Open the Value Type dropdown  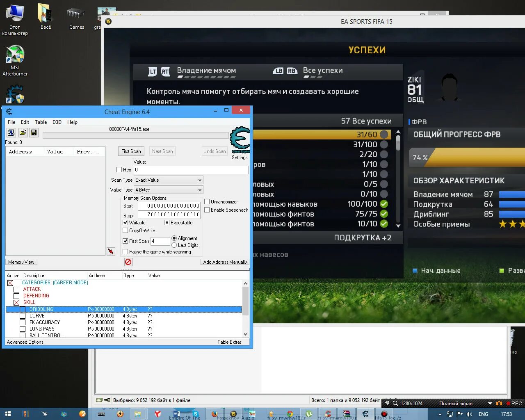(x=169, y=190)
